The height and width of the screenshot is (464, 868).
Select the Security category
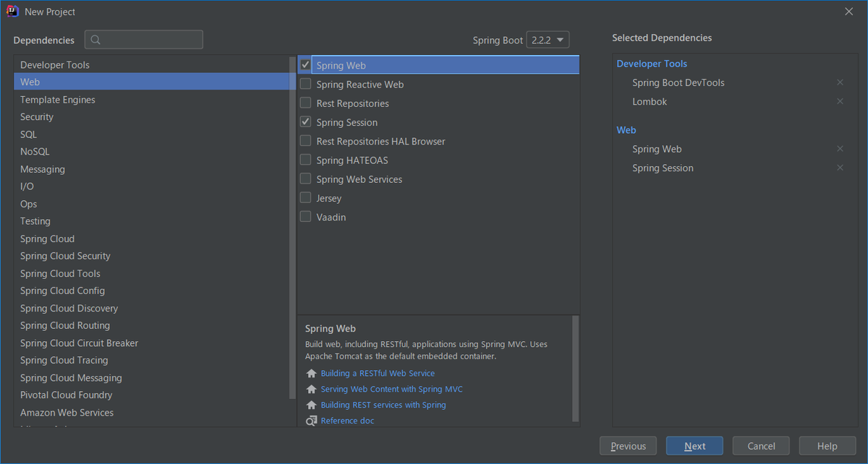tap(151, 117)
